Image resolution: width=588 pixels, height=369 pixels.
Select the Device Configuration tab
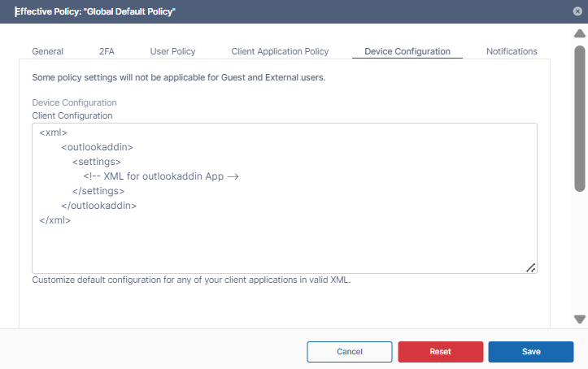pos(407,51)
